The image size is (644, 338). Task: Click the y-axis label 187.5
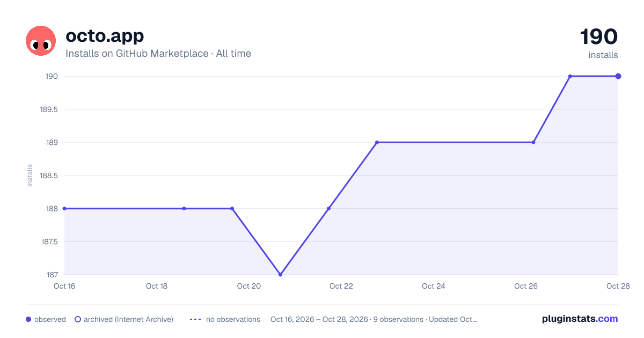pyautogui.click(x=49, y=242)
